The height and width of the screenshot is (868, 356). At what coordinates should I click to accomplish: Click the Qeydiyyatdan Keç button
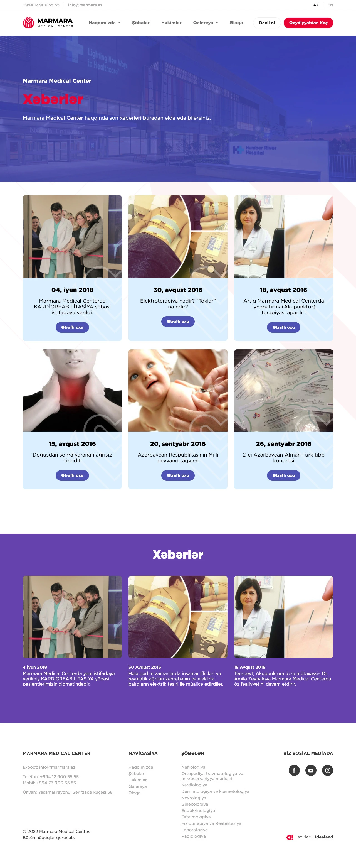click(x=308, y=23)
